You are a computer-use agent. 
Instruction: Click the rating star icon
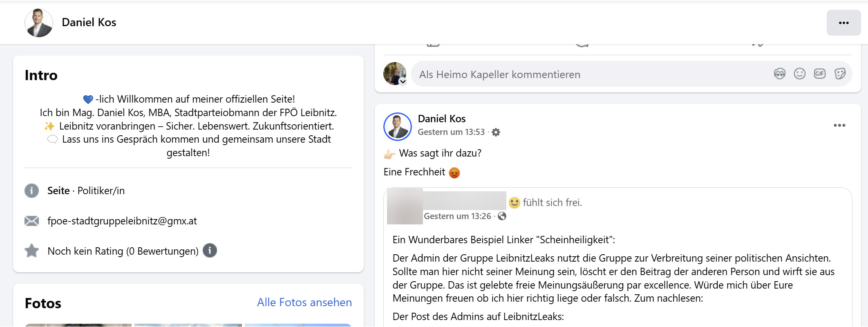click(31, 251)
